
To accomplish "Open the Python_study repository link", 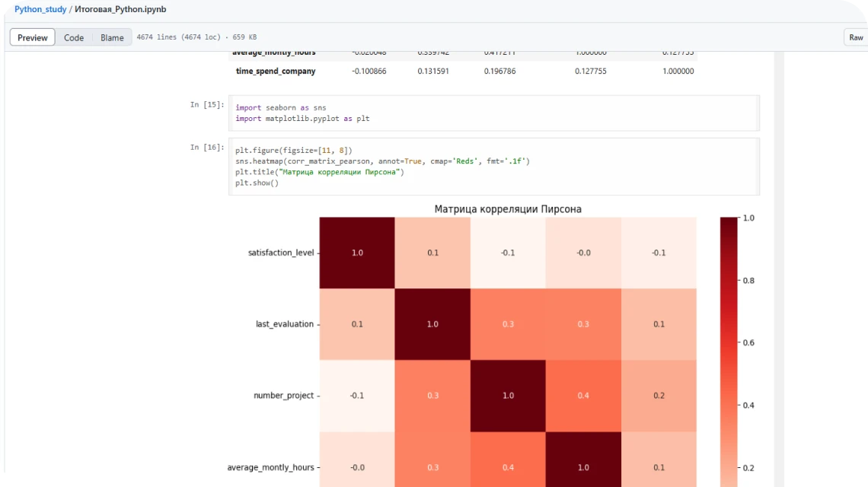I will point(40,10).
